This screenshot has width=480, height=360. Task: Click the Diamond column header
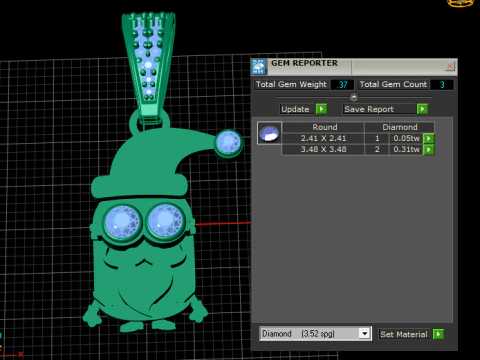pos(400,127)
